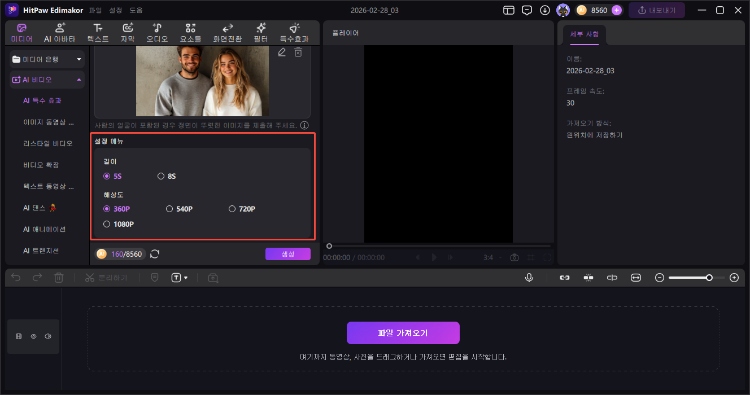Viewport: 750px width, 395px height.
Task: Mute the timeline track audio
Action: pyautogui.click(x=48, y=336)
